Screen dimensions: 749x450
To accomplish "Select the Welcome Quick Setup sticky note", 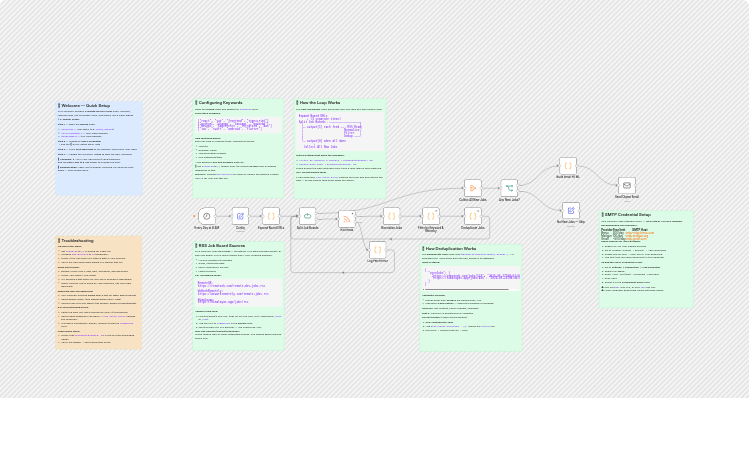I will tap(99, 148).
